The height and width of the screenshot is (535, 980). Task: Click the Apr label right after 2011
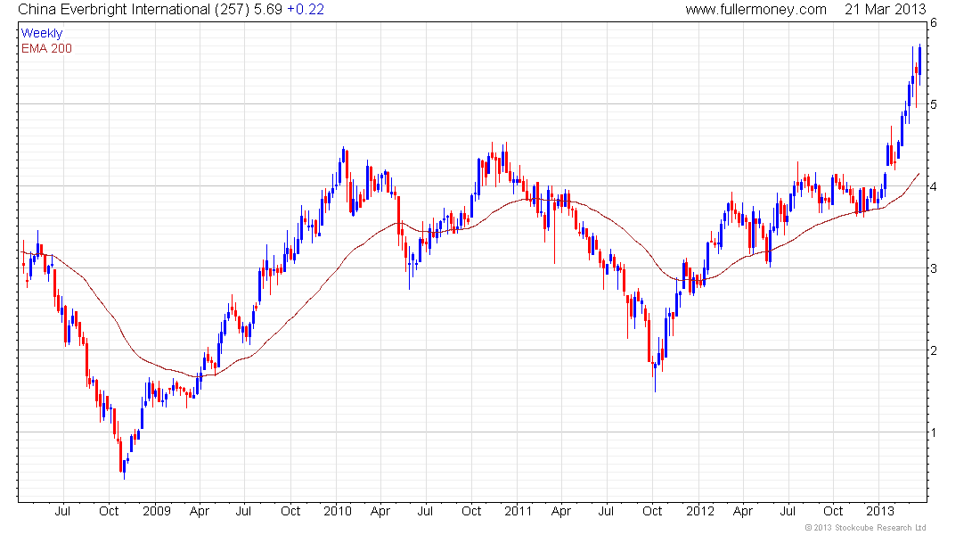click(x=561, y=512)
